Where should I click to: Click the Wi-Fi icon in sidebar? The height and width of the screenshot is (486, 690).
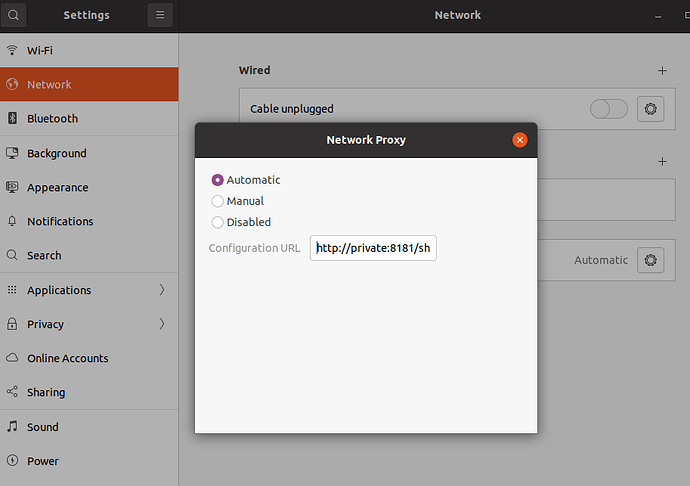(12, 50)
